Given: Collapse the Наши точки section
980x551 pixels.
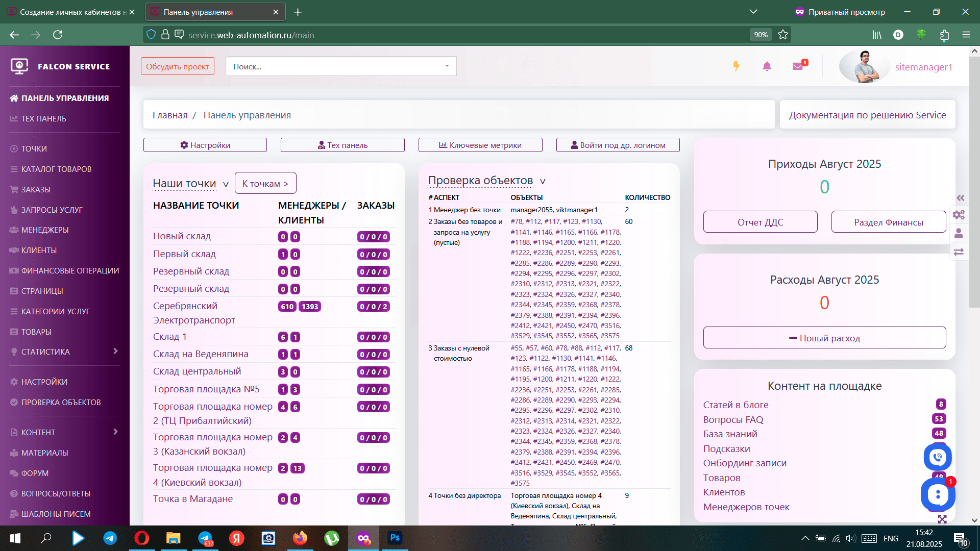Looking at the screenshot, I should point(226,184).
